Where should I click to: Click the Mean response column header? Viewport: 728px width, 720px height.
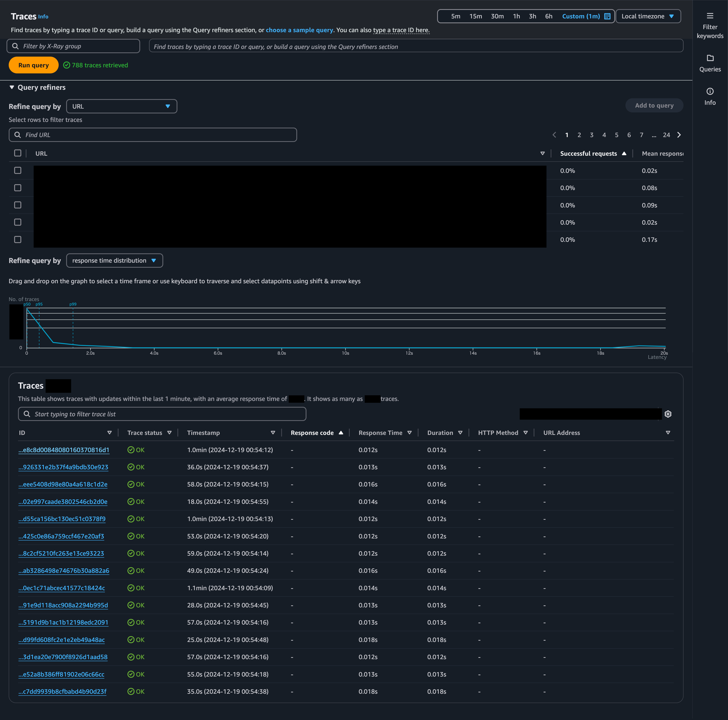point(662,153)
